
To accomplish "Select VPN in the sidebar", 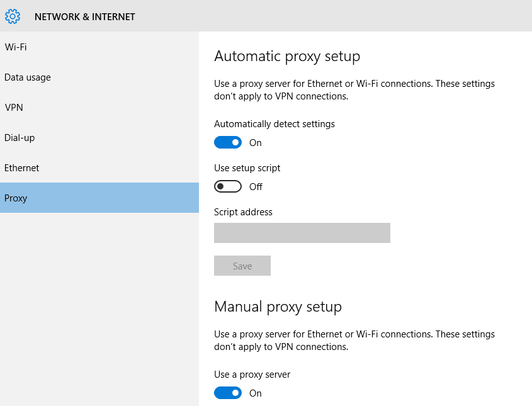I will [x=14, y=108].
